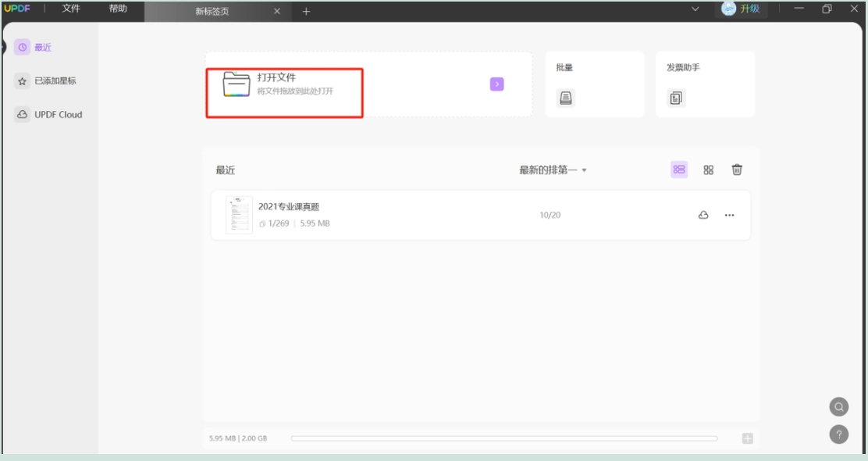
Task: Click the cloud storage usage bar
Action: (504, 438)
